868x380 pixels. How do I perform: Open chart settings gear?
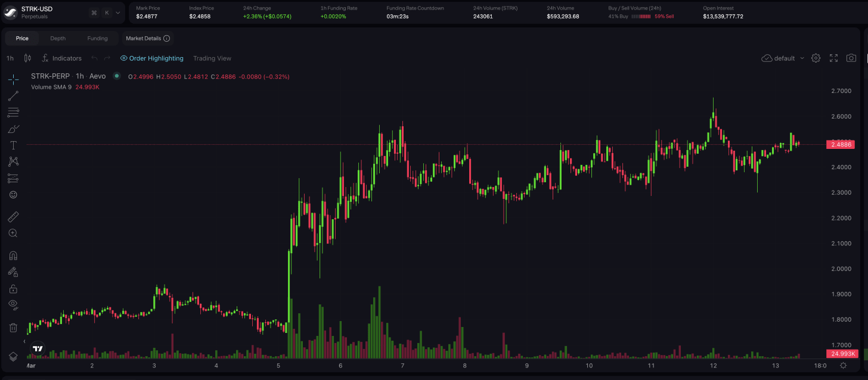point(816,58)
